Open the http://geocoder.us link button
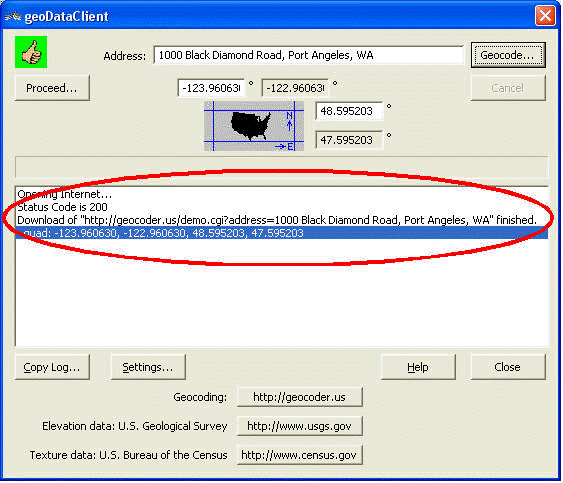Screen dimensions: 563x483 [x=299, y=397]
